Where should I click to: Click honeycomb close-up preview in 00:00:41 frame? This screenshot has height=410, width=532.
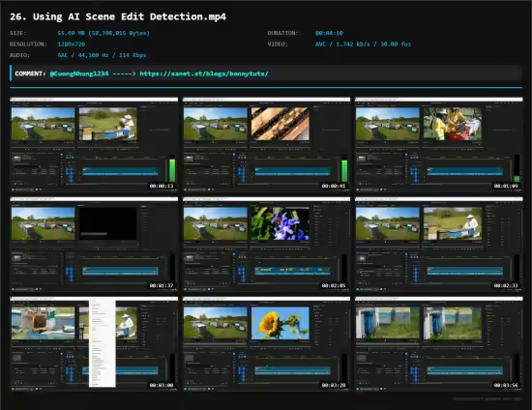tap(281, 124)
